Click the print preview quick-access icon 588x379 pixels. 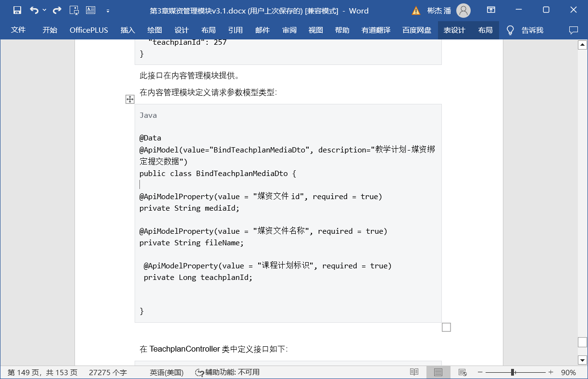[x=90, y=10]
